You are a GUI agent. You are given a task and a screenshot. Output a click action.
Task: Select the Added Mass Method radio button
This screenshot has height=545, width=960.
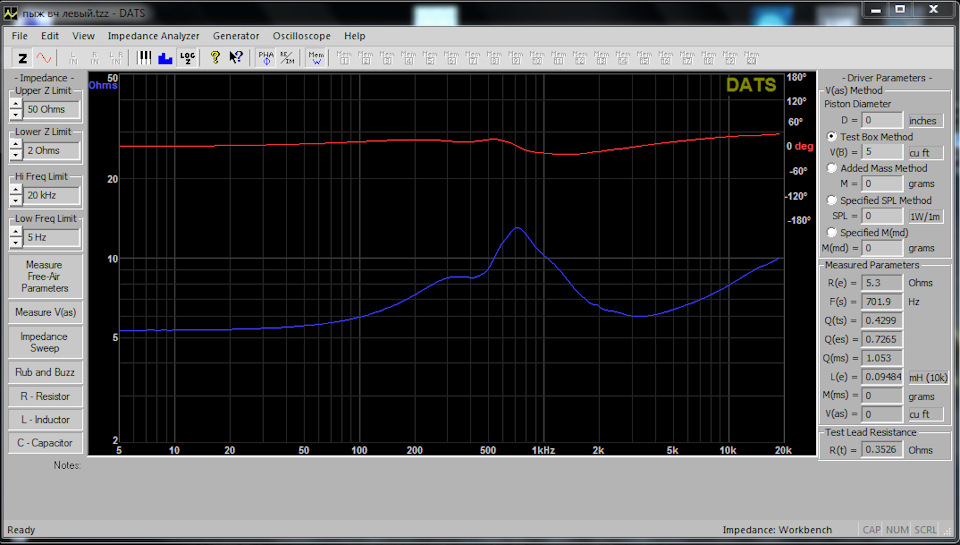click(x=831, y=168)
